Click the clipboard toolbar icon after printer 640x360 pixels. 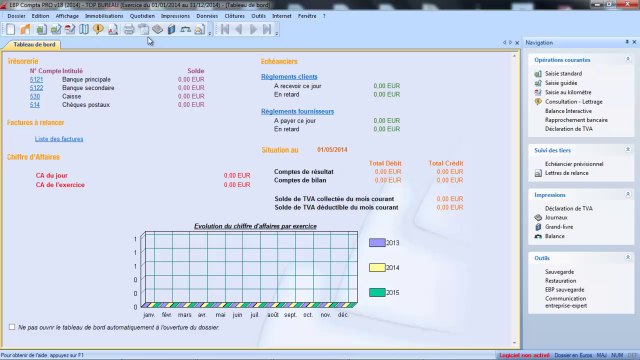point(143,29)
